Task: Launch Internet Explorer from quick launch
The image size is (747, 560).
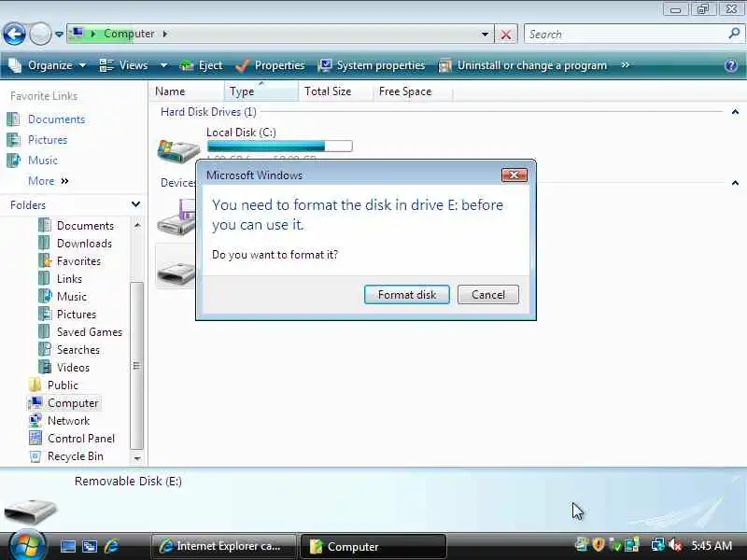Action: [112, 546]
